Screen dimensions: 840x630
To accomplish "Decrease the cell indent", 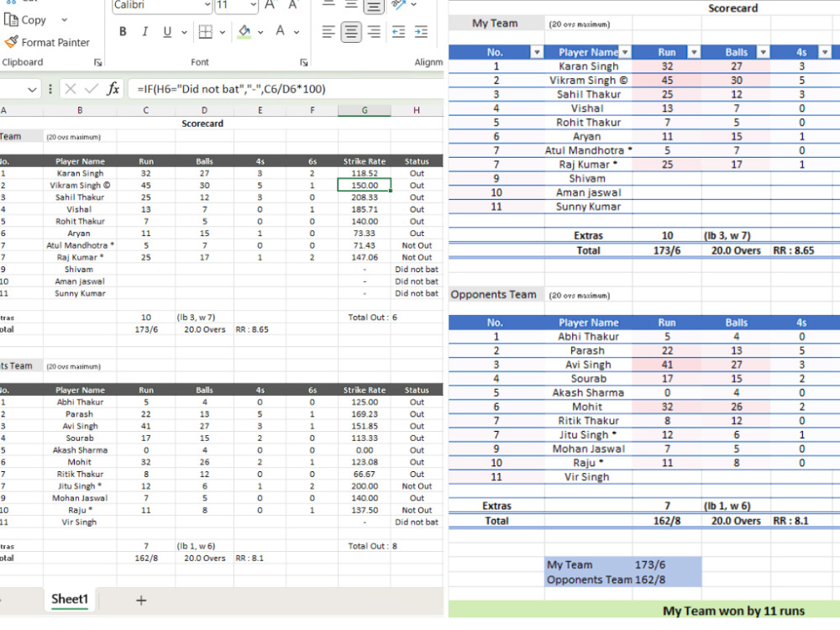I will pyautogui.click(x=398, y=32).
